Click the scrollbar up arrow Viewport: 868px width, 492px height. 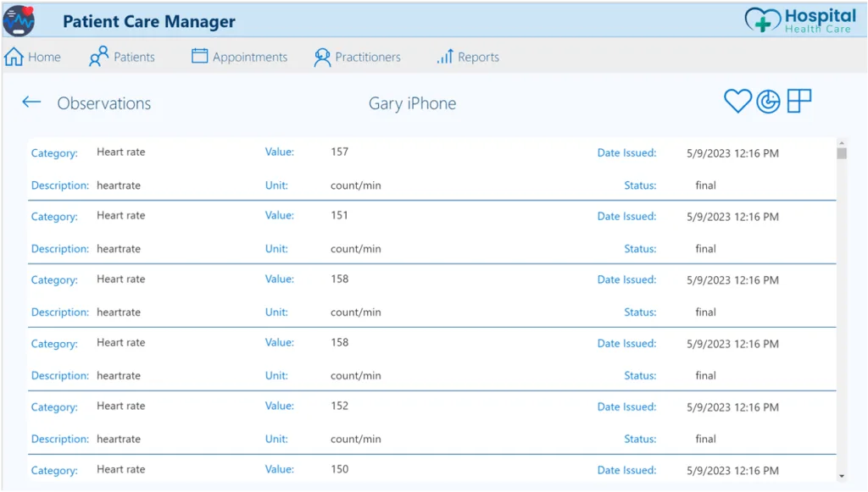pyautogui.click(x=842, y=143)
